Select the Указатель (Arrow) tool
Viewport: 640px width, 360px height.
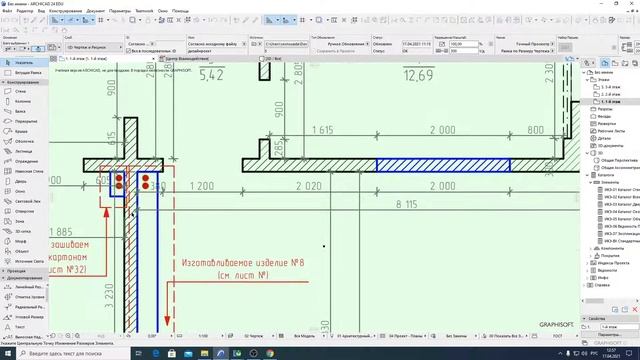point(24,63)
